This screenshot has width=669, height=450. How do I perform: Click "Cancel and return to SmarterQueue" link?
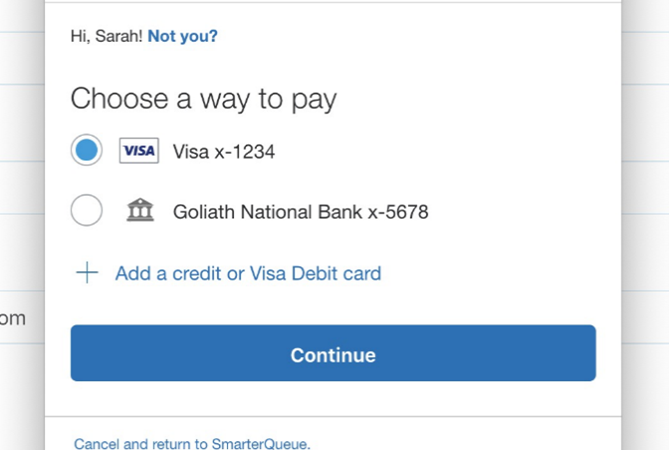point(192,443)
